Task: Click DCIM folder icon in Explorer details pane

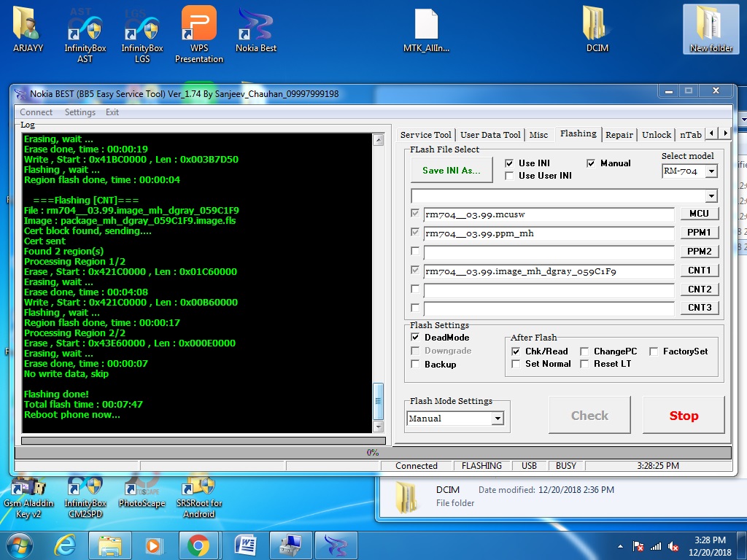Action: click(406, 497)
